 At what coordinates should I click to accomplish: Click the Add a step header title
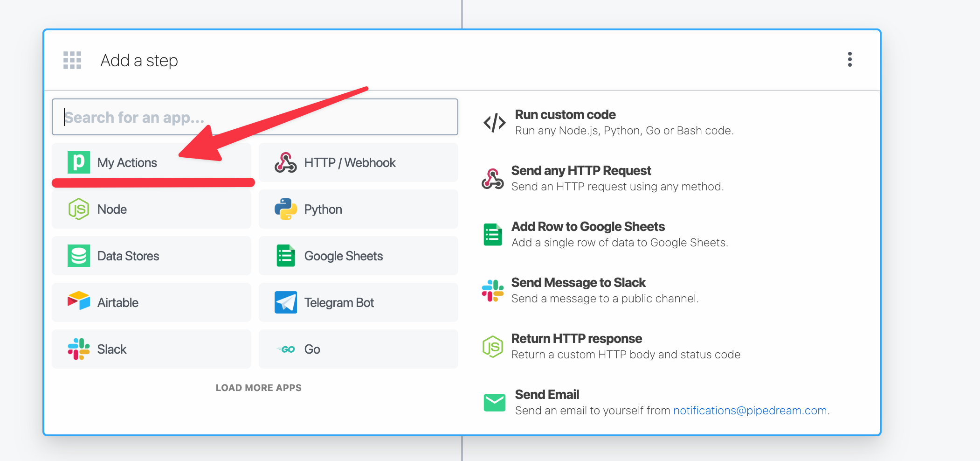[139, 61]
